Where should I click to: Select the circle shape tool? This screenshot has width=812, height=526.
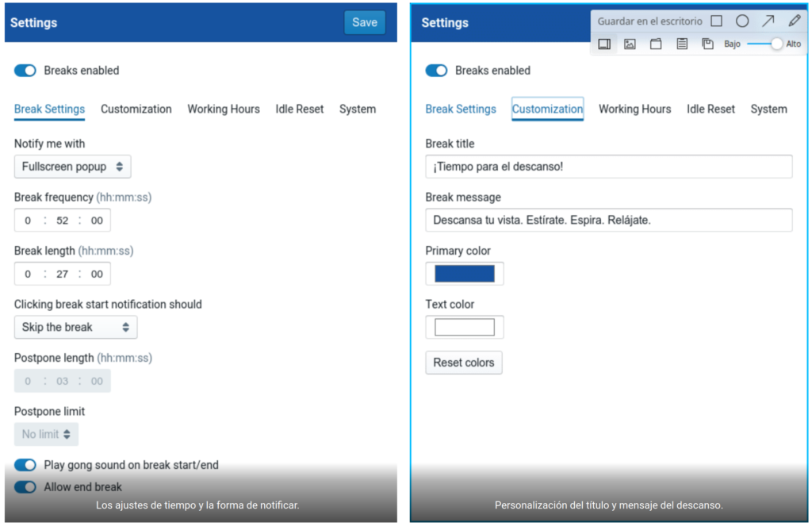(742, 21)
